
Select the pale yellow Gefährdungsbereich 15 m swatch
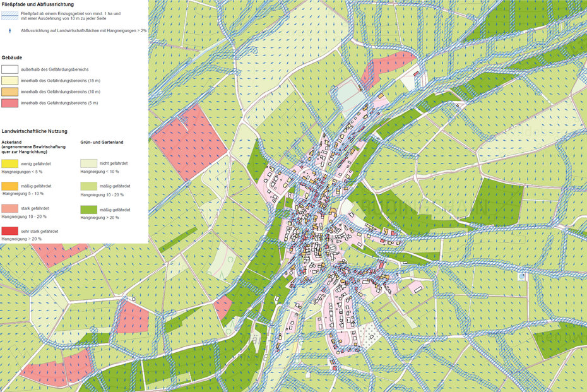pos(9,81)
